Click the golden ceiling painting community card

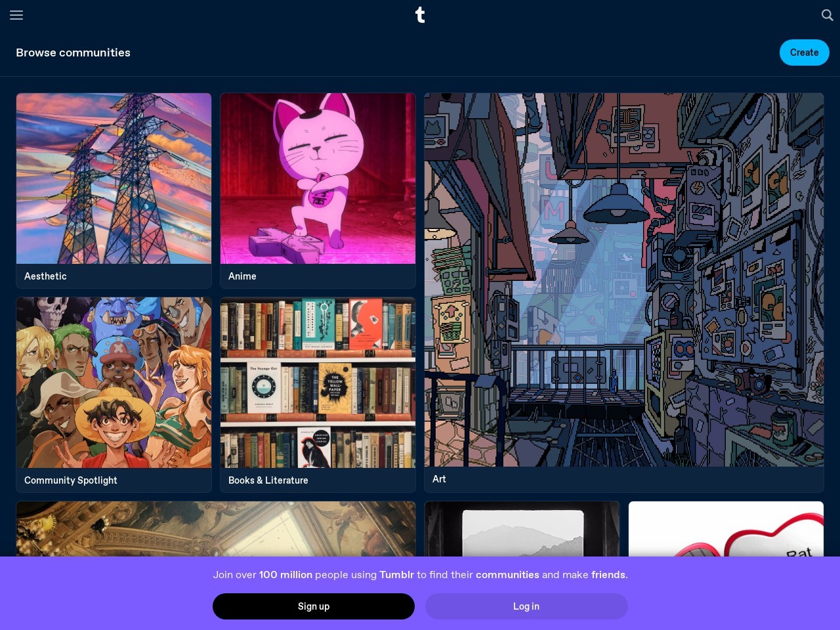(216, 529)
